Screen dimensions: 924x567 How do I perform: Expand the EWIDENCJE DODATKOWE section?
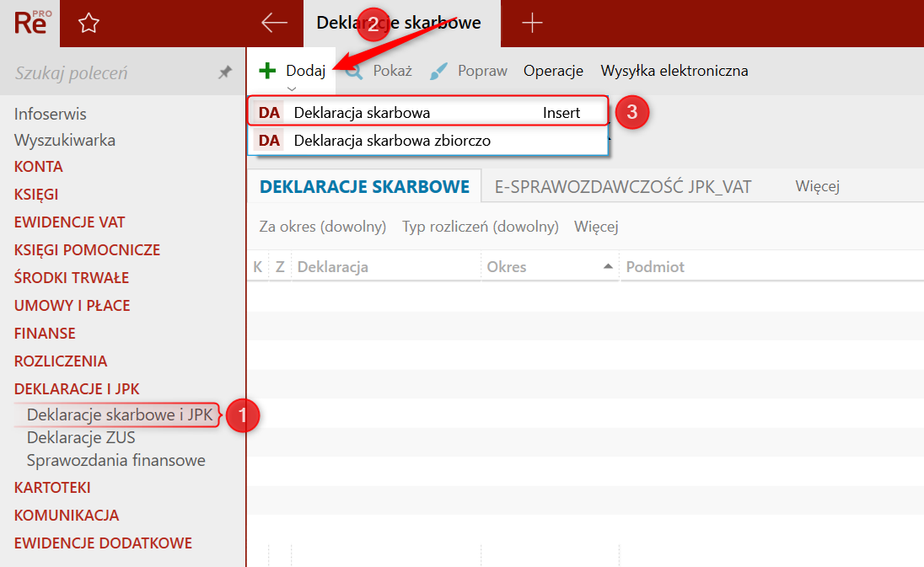tap(103, 543)
